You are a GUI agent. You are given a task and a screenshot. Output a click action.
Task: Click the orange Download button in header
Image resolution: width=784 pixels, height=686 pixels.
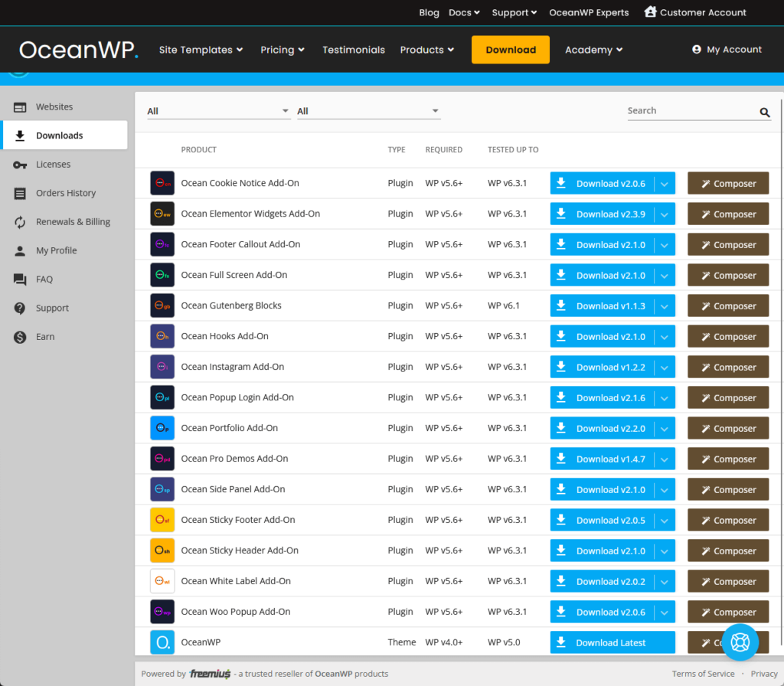[511, 50]
